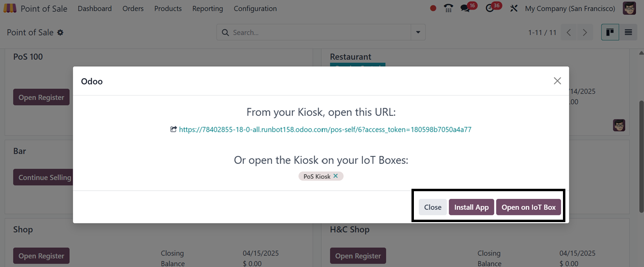Open the Reporting menu
The height and width of the screenshot is (267, 644).
207,9
